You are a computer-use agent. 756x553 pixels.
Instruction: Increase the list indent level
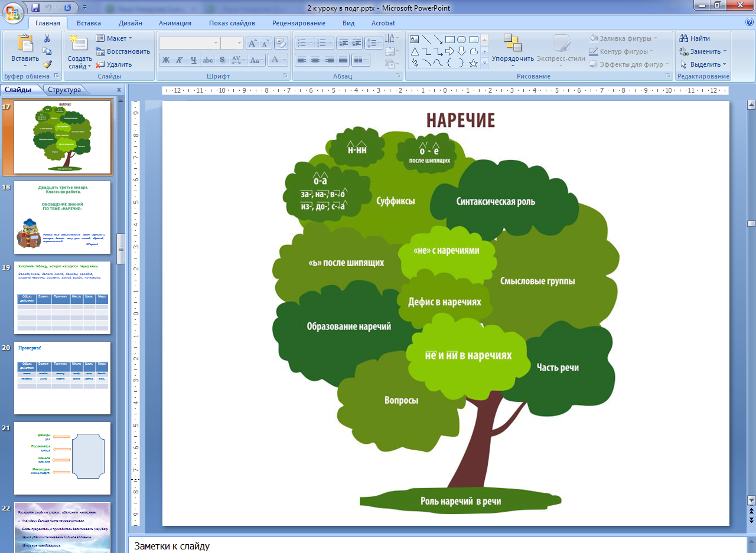click(x=356, y=43)
